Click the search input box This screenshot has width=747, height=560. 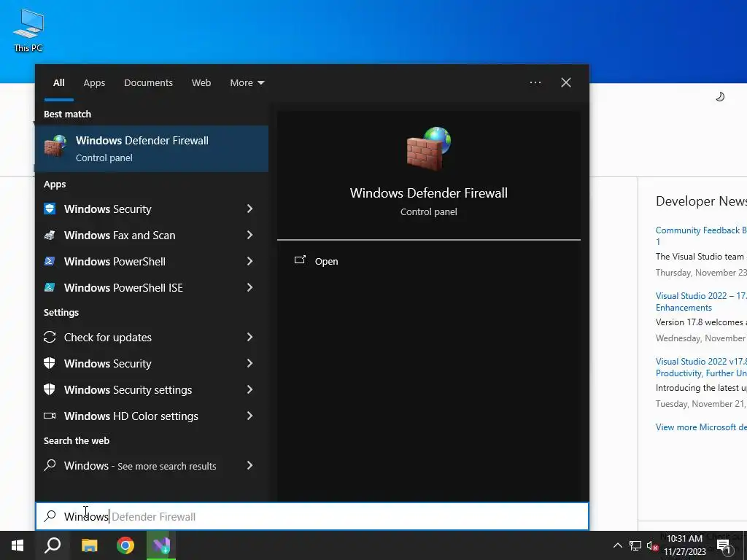click(312, 516)
